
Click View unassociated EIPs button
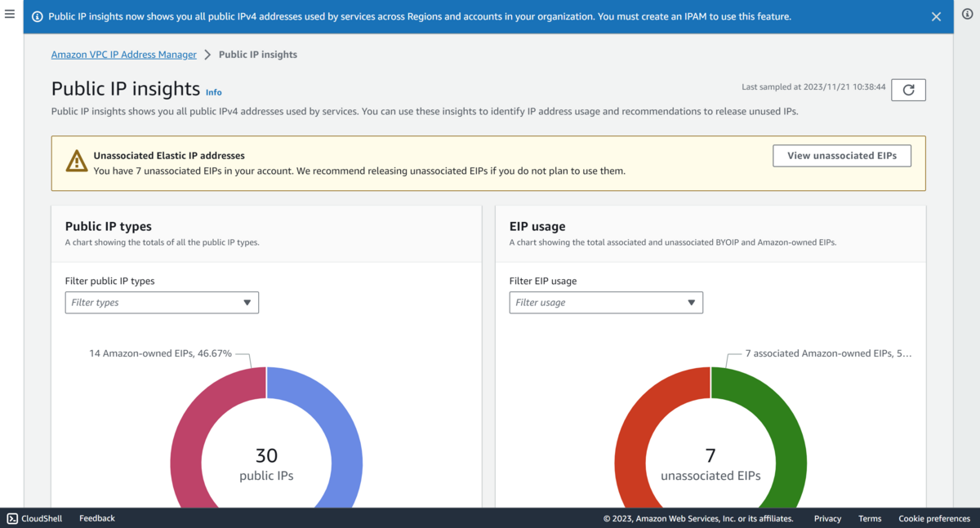click(842, 156)
